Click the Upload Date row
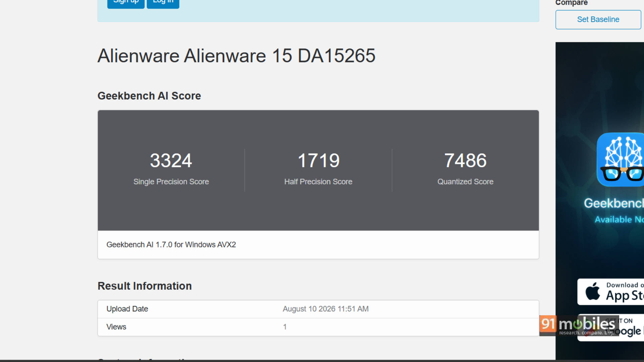 coord(318,309)
